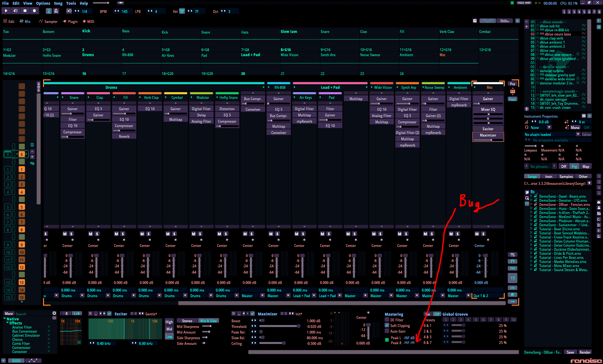Viewport: 603px width, 364px height.
Task: Click the Render button
Action: click(585, 352)
